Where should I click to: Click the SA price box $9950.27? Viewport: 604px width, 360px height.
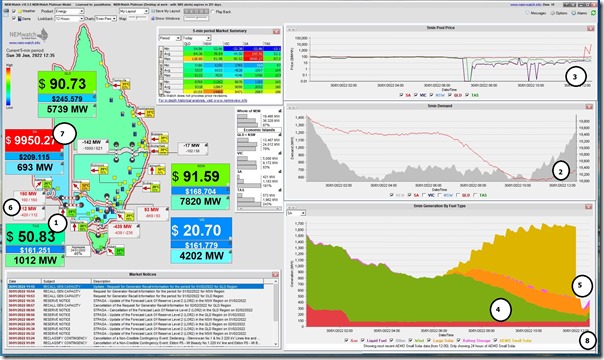click(34, 140)
